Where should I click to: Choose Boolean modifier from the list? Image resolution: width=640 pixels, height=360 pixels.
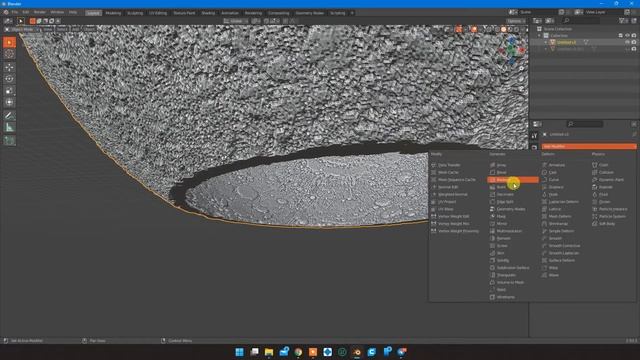click(513, 180)
